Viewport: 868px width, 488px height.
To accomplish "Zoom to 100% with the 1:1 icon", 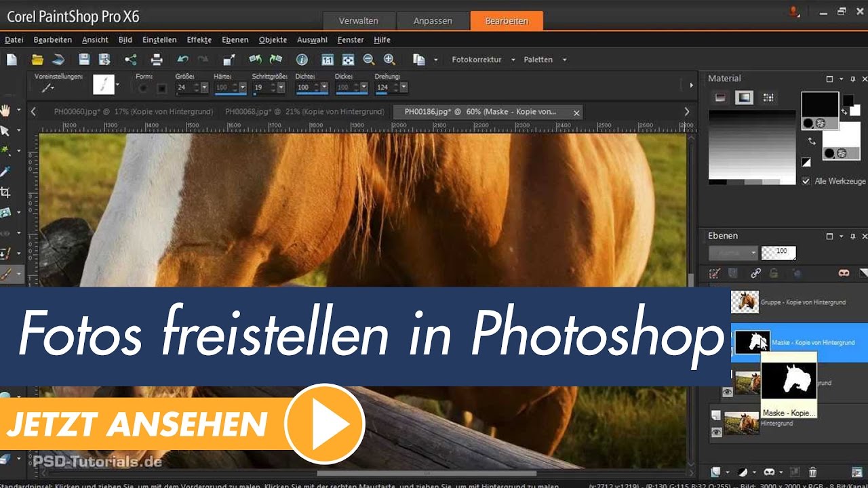I will [x=328, y=60].
